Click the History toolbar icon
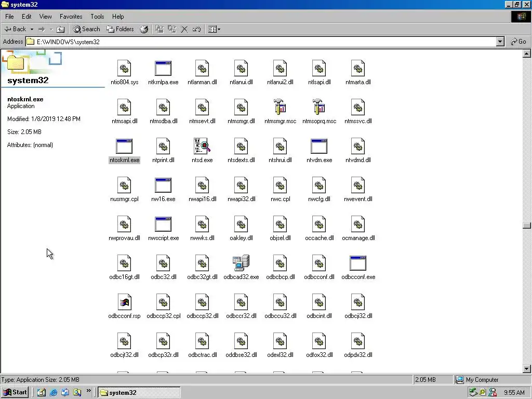This screenshot has width=532, height=399. coord(144,29)
